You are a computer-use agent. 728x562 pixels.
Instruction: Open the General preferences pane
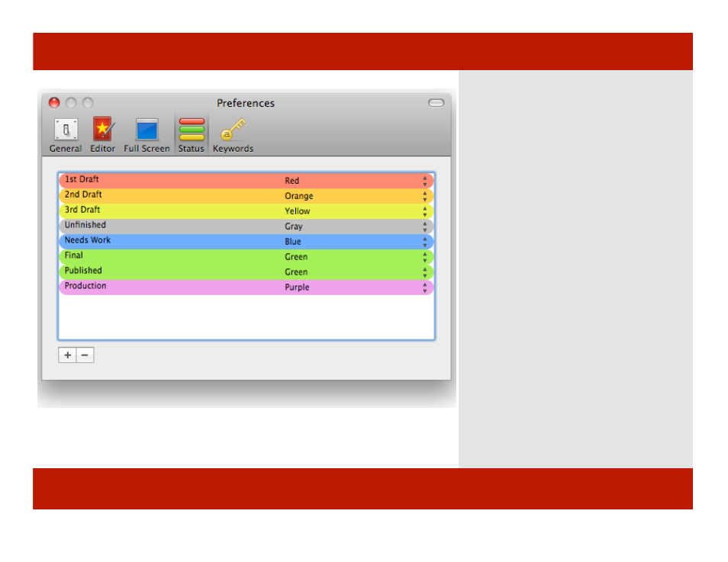click(x=66, y=134)
